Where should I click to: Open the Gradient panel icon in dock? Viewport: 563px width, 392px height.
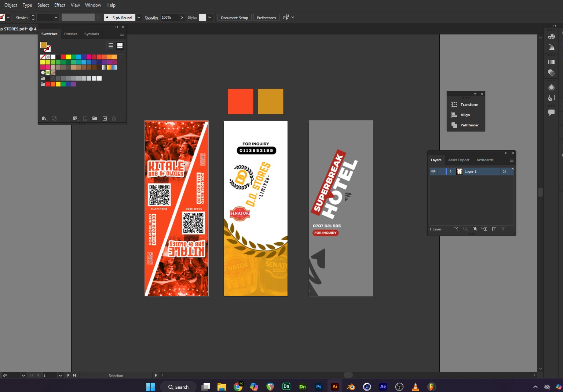(x=551, y=62)
